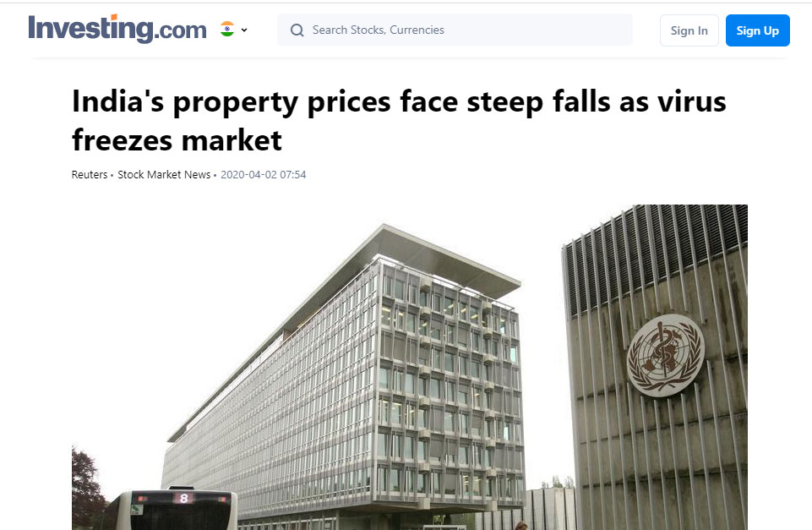The width and height of the screenshot is (812, 530).
Task: Click the bus route number 8 sign
Action: coord(183,499)
